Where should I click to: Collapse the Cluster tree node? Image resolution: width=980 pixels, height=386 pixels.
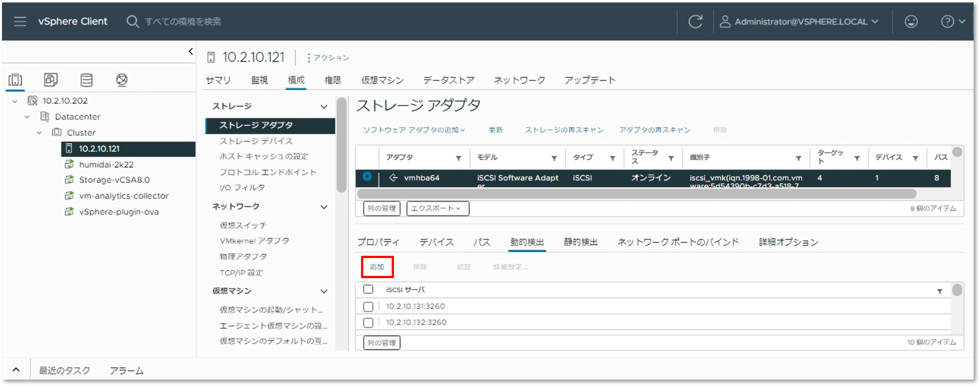coord(39,133)
